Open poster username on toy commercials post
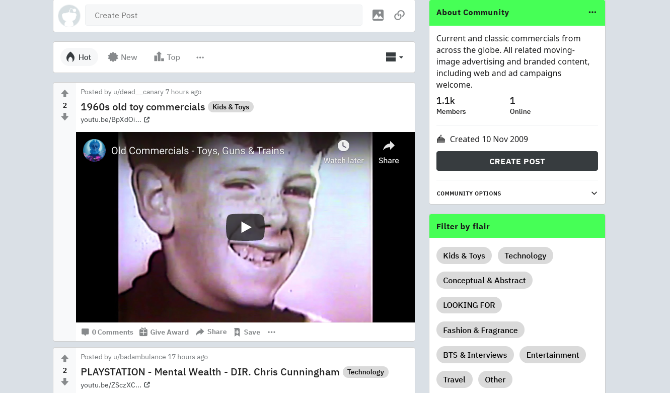The image size is (670, 393). tap(138, 91)
